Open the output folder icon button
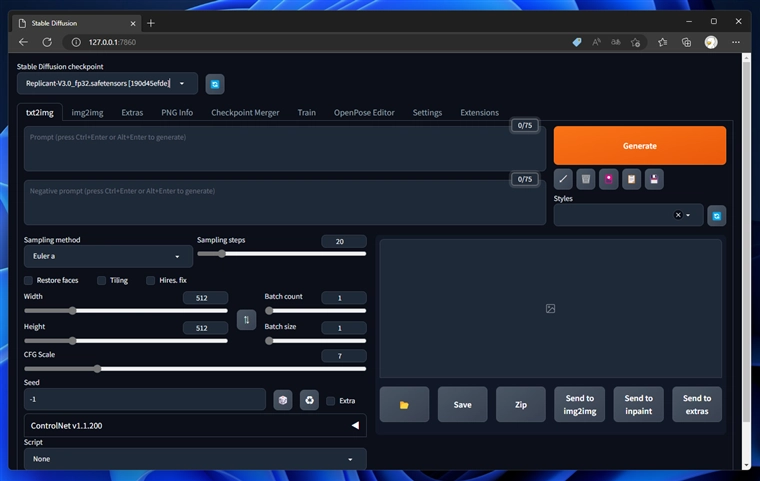 (x=404, y=404)
